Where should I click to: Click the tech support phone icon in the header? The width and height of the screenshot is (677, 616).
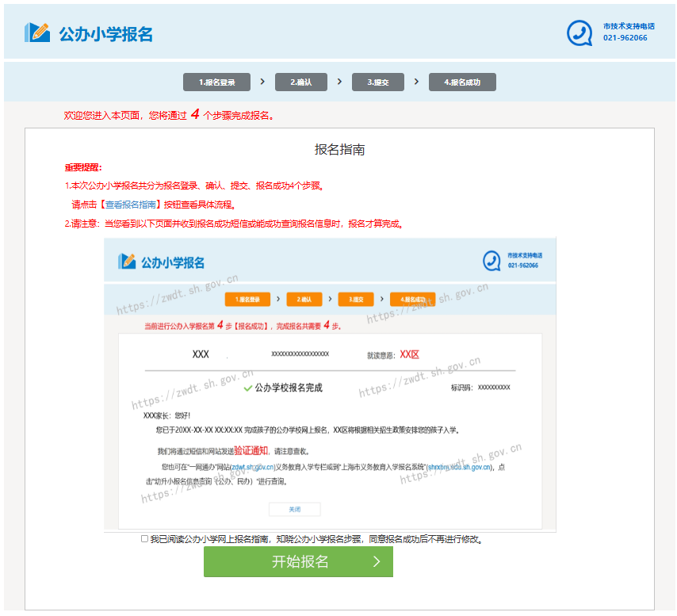(579, 33)
